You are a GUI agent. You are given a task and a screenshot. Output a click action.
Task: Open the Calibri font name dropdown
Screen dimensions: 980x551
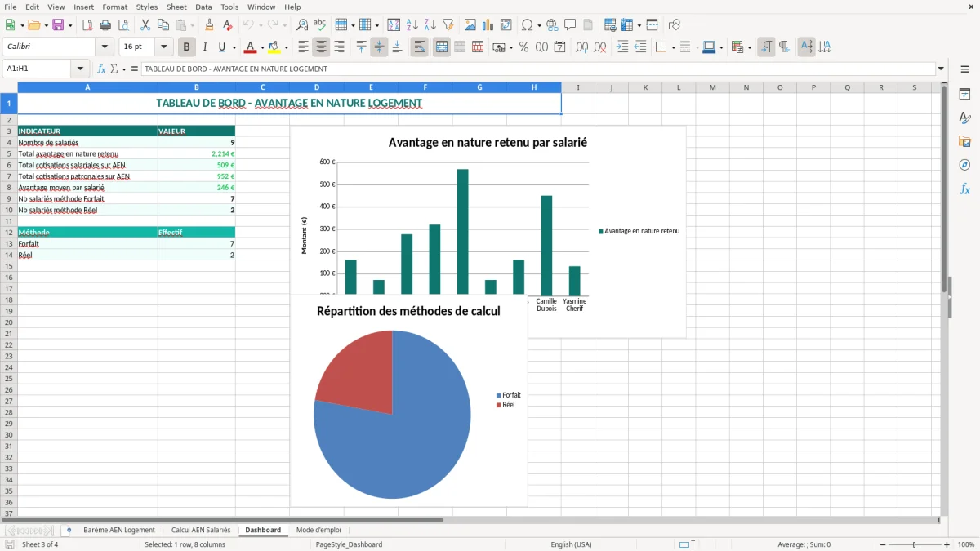[105, 47]
